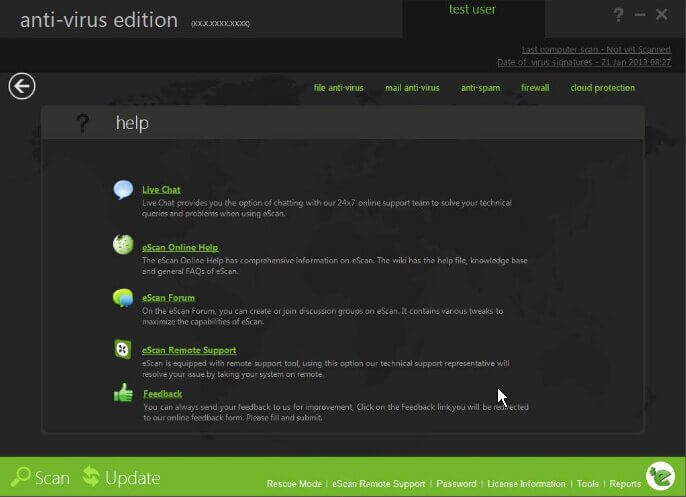Click the eScan Online Help description text
The width and height of the screenshot is (686, 497).
coord(335,266)
